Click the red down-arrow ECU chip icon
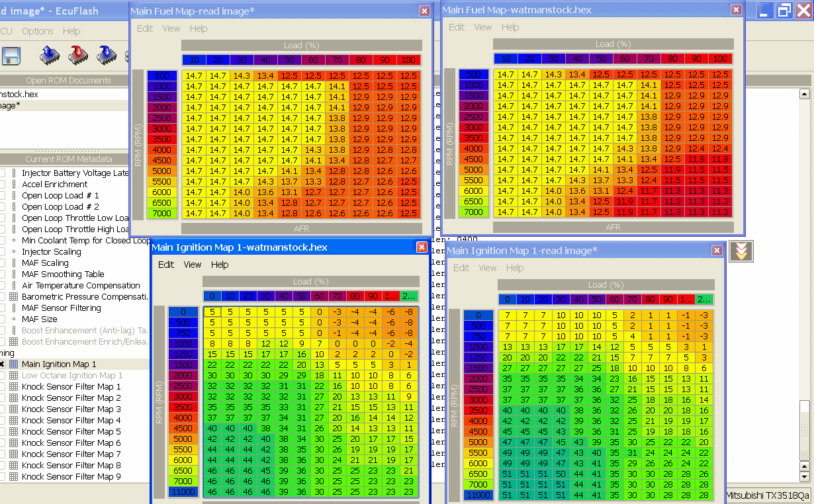 [78, 54]
